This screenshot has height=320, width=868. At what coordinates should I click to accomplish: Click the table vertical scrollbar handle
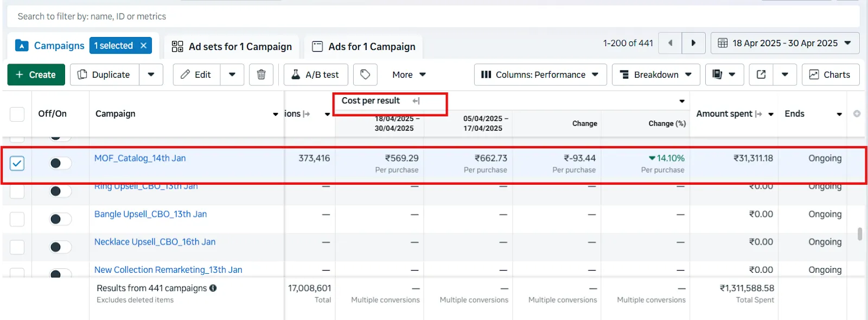coord(859,234)
